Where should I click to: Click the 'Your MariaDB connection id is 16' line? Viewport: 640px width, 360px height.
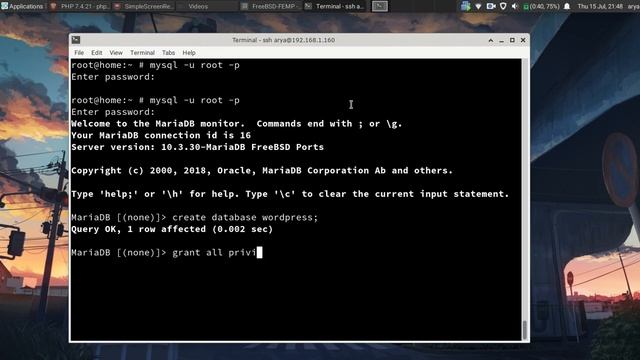point(161,136)
